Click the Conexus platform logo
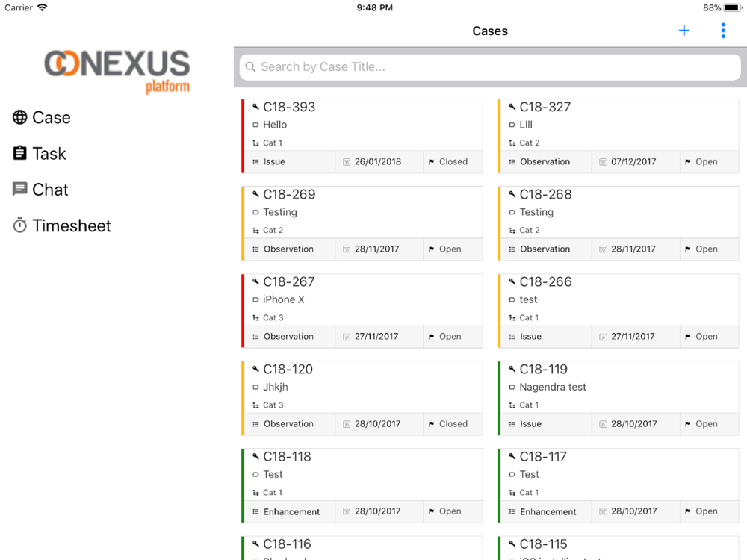Image resolution: width=747 pixels, height=560 pixels. point(117,71)
